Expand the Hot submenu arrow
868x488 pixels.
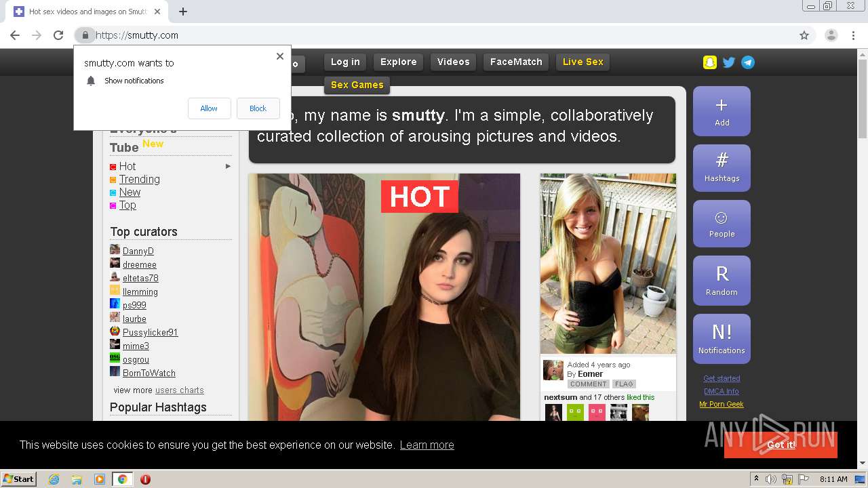(228, 166)
